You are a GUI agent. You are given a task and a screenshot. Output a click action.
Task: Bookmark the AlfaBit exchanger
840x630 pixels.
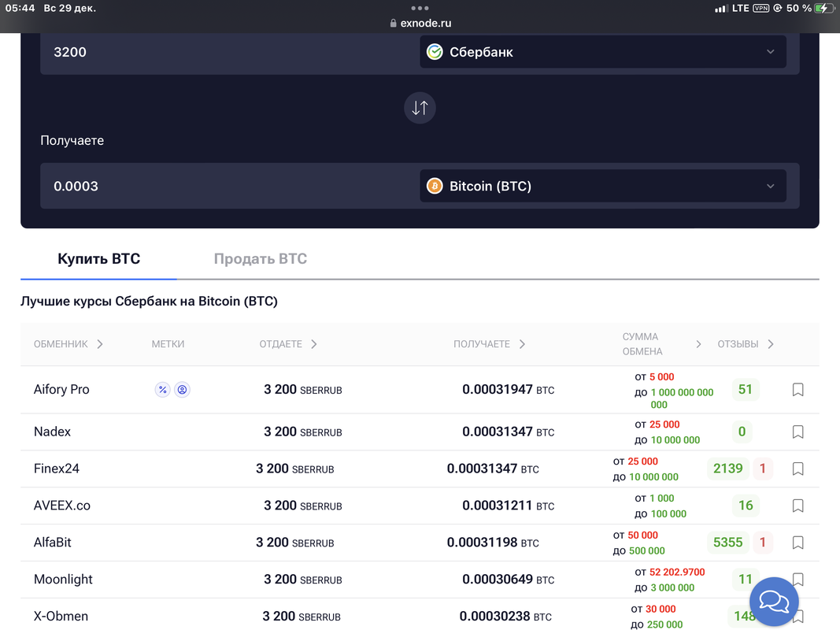tap(797, 543)
